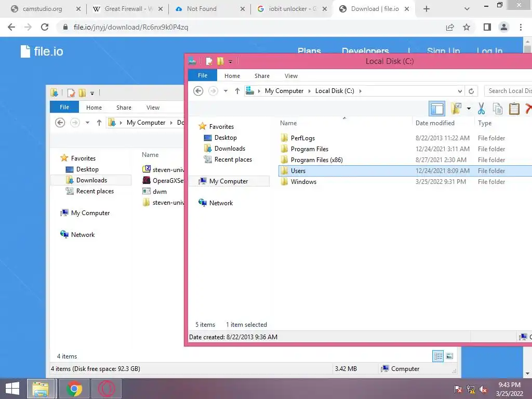
Task: Switch to the camstudio.org tab
Action: pyautogui.click(x=46, y=9)
